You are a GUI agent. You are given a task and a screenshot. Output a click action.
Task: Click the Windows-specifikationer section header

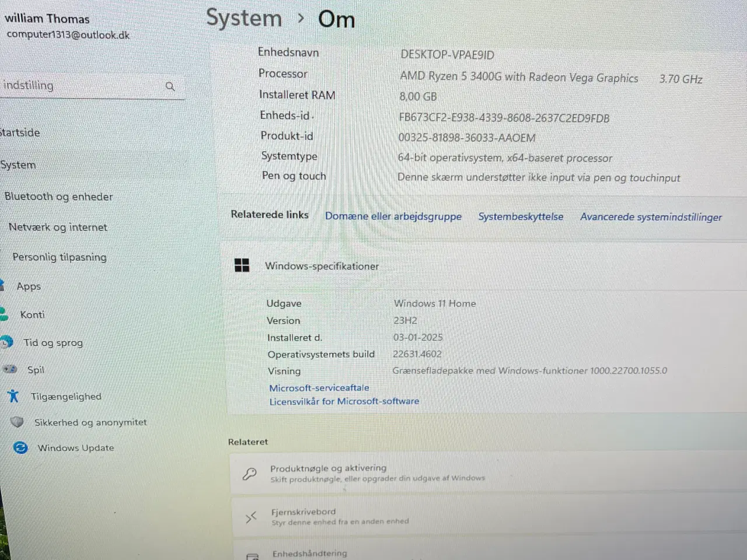point(322,266)
